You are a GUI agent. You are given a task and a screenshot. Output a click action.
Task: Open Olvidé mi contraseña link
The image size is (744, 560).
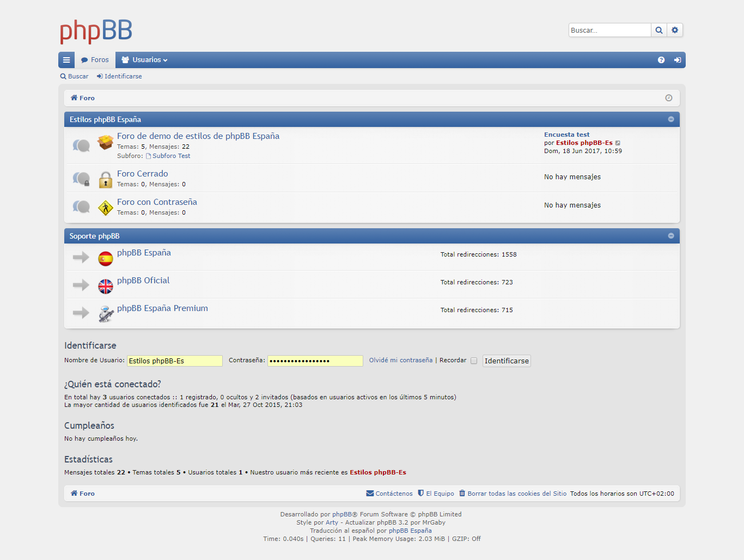(400, 360)
